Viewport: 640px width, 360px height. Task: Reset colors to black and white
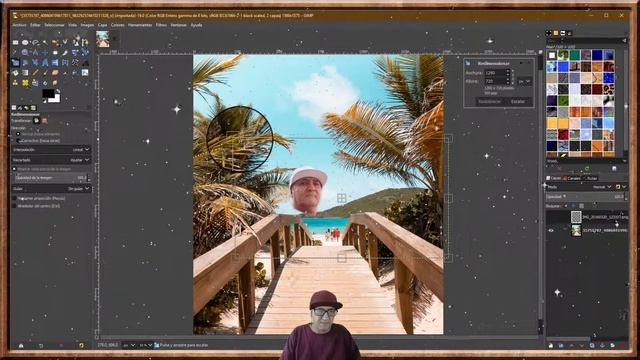44,101
